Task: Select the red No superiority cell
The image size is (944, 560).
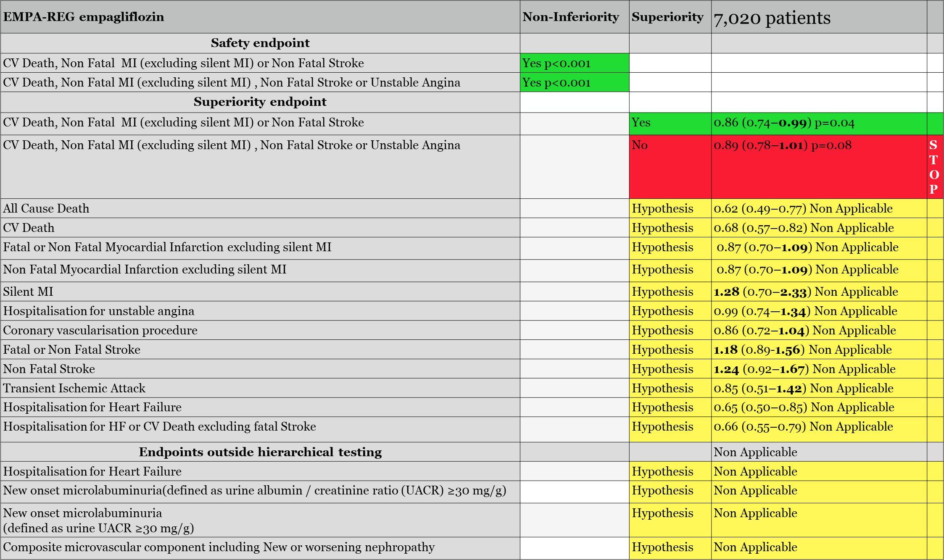Action: point(670,167)
